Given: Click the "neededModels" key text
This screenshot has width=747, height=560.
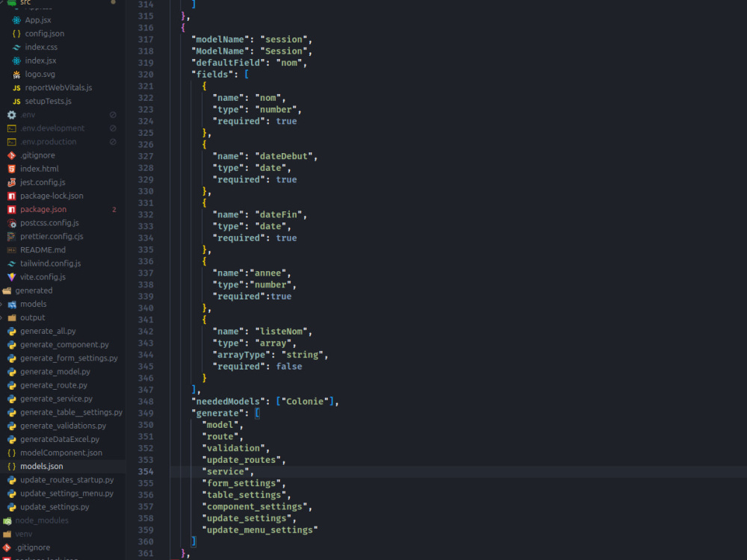Looking at the screenshot, I should pyautogui.click(x=228, y=402).
